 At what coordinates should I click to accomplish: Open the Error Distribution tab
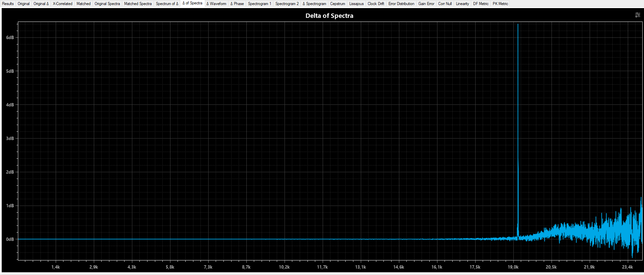[401, 4]
